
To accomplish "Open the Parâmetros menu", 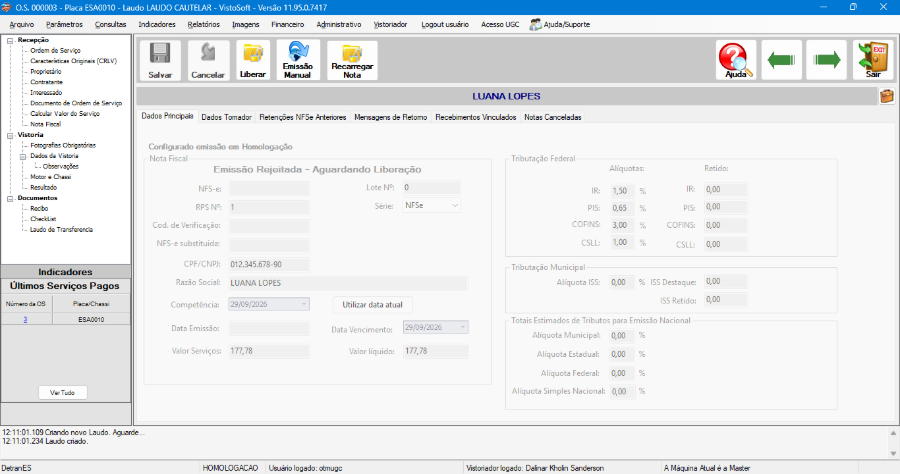I will (64, 25).
